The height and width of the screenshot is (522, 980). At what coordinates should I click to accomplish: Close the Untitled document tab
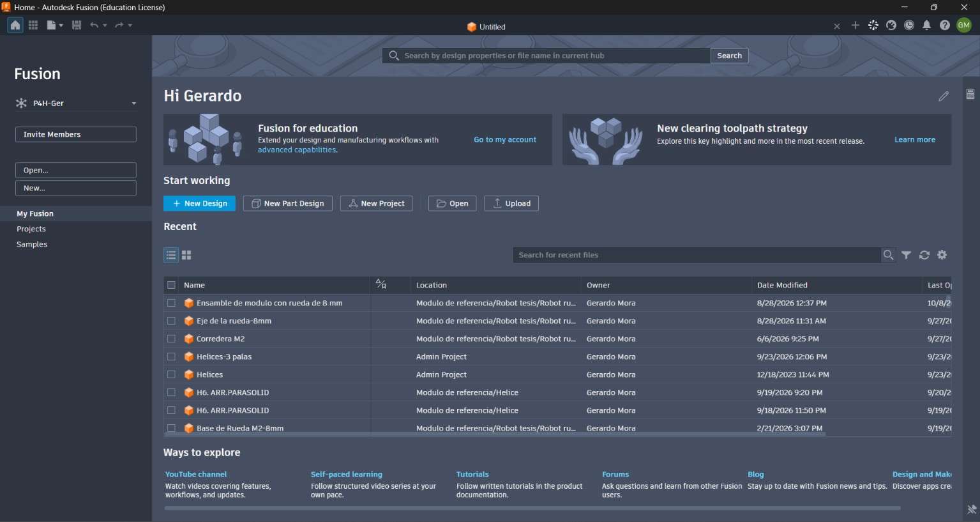pyautogui.click(x=837, y=26)
